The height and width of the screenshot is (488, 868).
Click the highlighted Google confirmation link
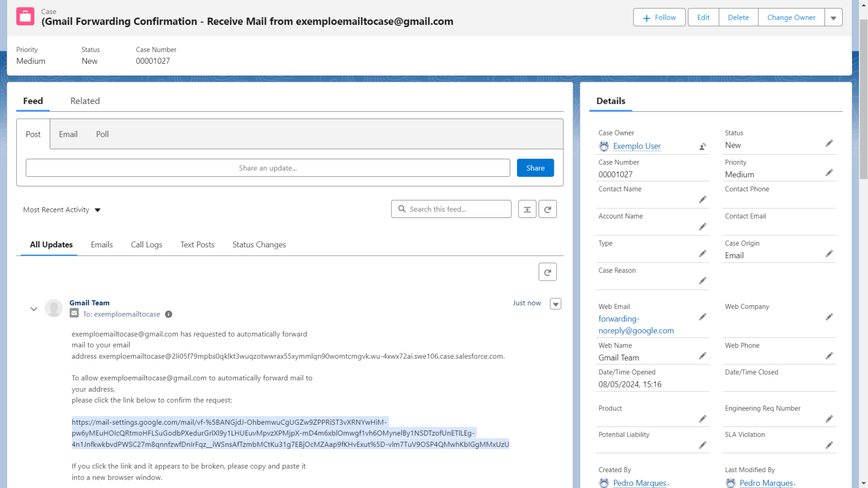(x=290, y=433)
